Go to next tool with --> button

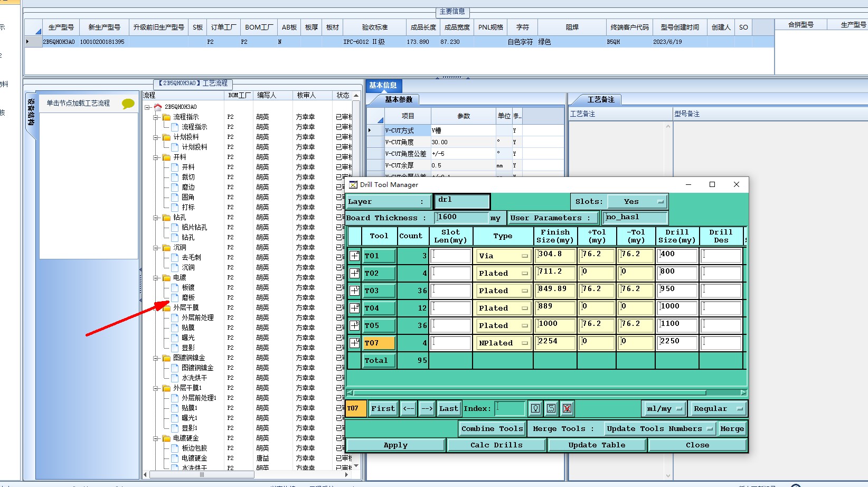point(427,409)
